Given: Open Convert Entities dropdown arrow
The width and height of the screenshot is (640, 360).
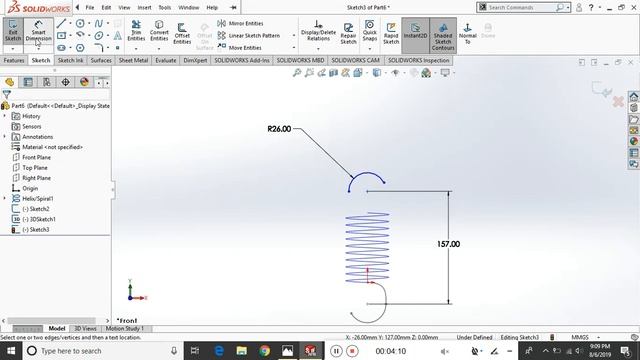Looking at the screenshot, I should coord(159,49).
